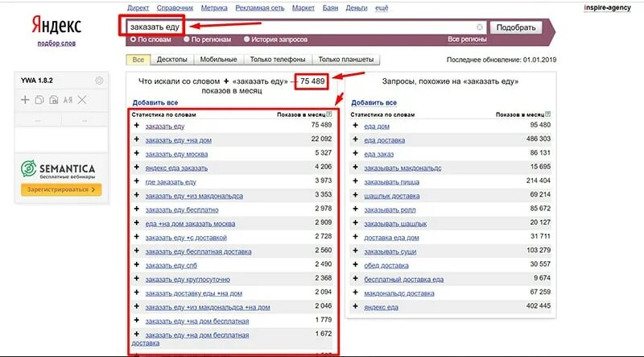The width and height of the screenshot is (644, 357).
Task: Click plus beside 'заказывать суши'
Action: click(x=356, y=251)
